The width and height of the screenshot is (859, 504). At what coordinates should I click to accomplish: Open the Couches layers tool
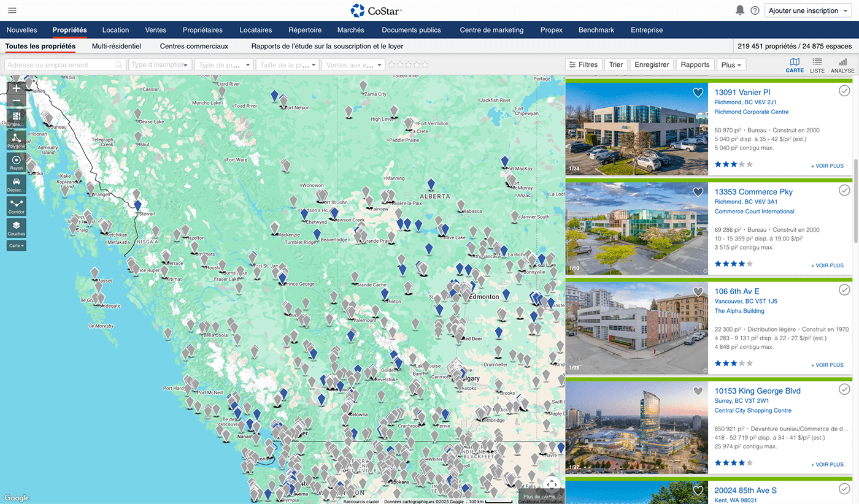pyautogui.click(x=16, y=228)
